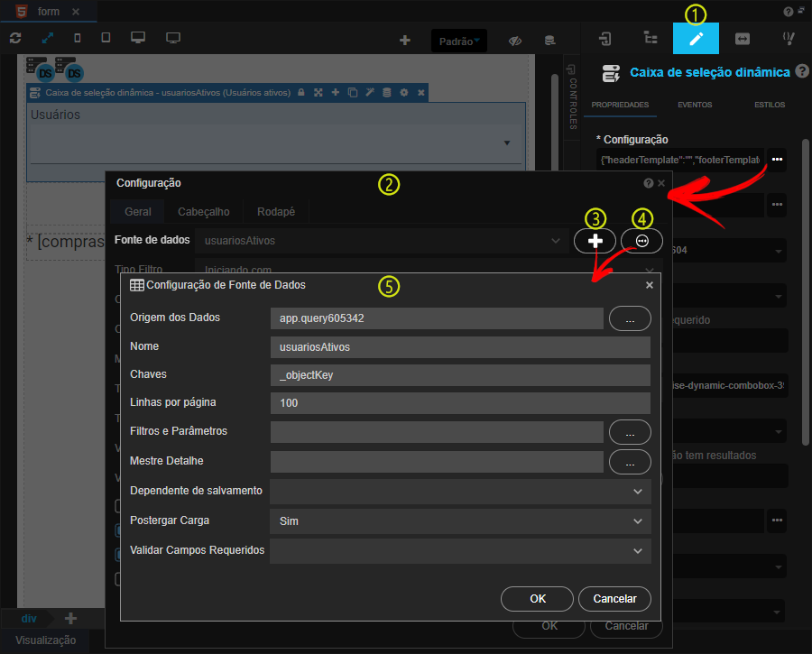Click the plus icon beside the Padrão dropdown
The width and height of the screenshot is (812, 654).
405,41
